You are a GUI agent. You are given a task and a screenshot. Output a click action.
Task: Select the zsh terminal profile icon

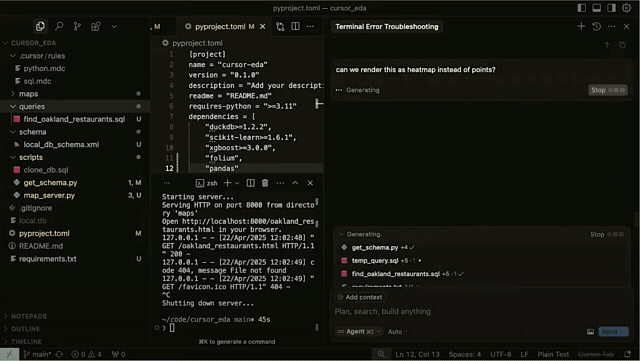pyautogui.click(x=200, y=183)
